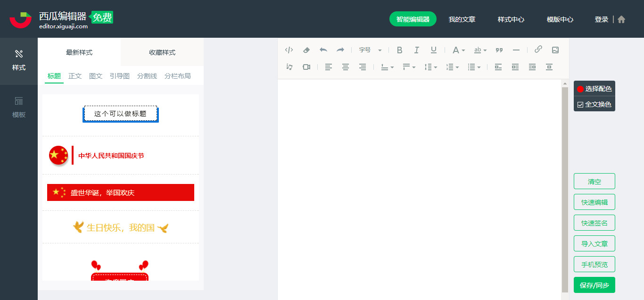Align text to the left

pos(329,67)
